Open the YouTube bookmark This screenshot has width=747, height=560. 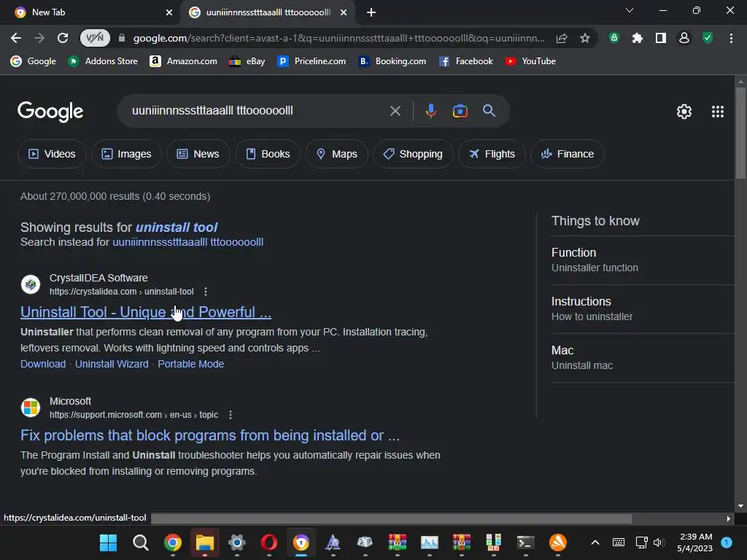(x=530, y=61)
